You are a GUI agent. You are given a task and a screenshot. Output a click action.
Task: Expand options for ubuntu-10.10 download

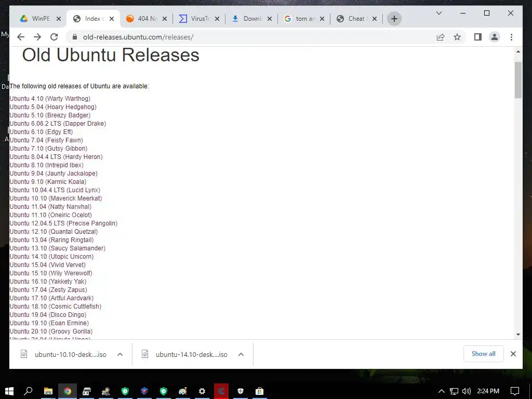pyautogui.click(x=120, y=354)
